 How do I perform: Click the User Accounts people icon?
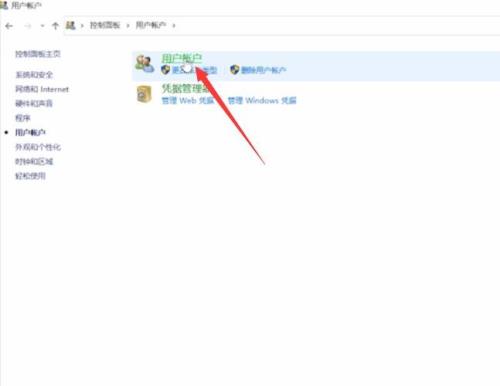point(144,63)
